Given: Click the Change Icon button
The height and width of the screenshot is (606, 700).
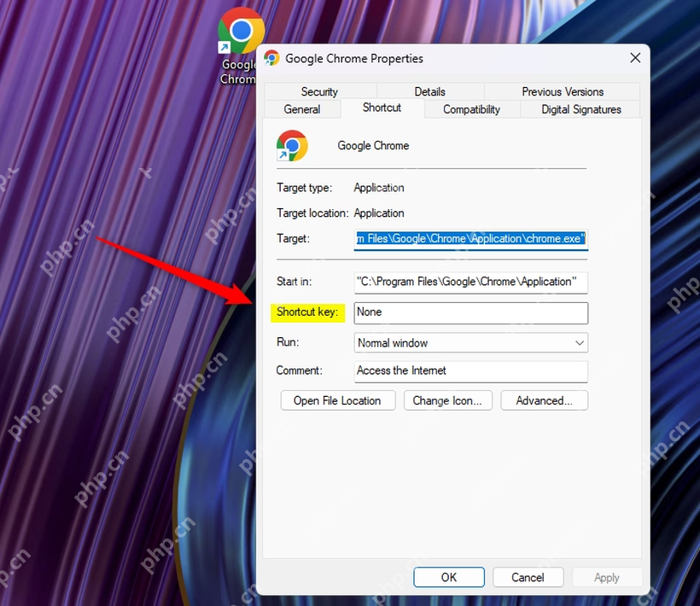Looking at the screenshot, I should coord(447,400).
